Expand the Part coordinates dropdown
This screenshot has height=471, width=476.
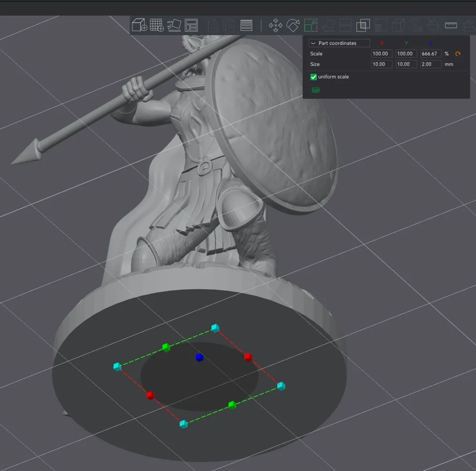(339, 43)
